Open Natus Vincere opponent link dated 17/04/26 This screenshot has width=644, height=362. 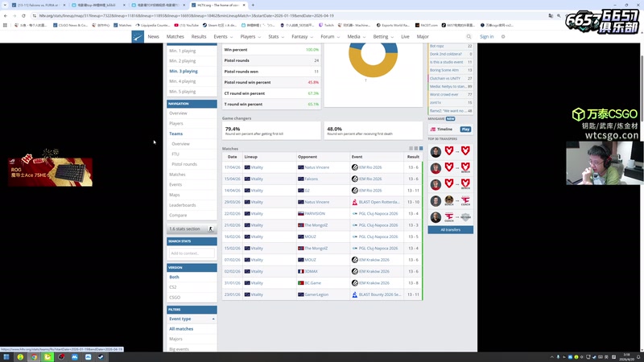point(316,167)
